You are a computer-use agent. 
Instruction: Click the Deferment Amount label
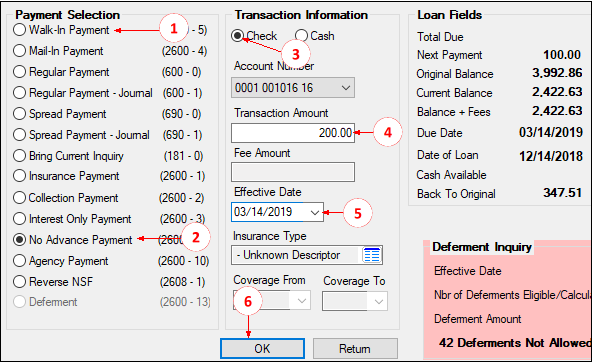478,319
